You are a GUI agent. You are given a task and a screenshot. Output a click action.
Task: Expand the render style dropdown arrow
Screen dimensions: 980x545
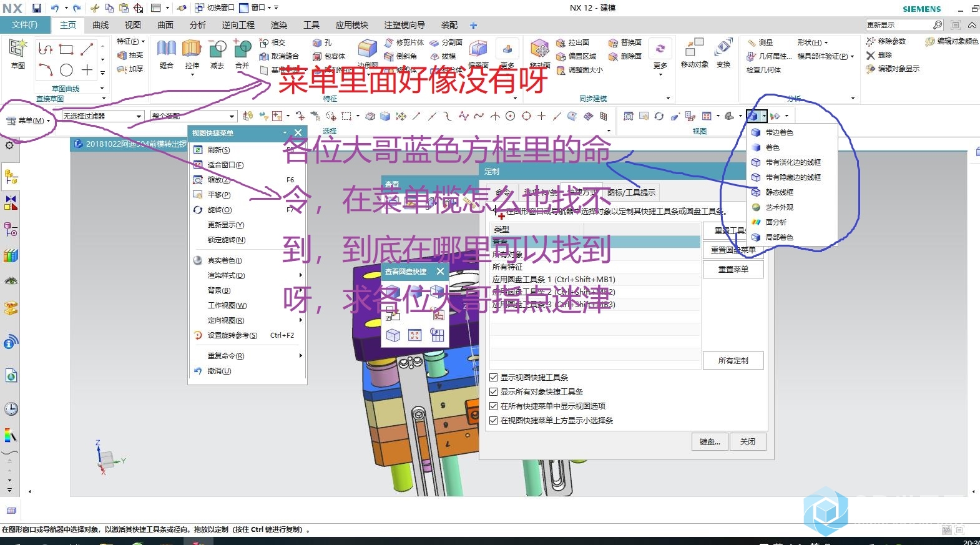click(x=764, y=116)
